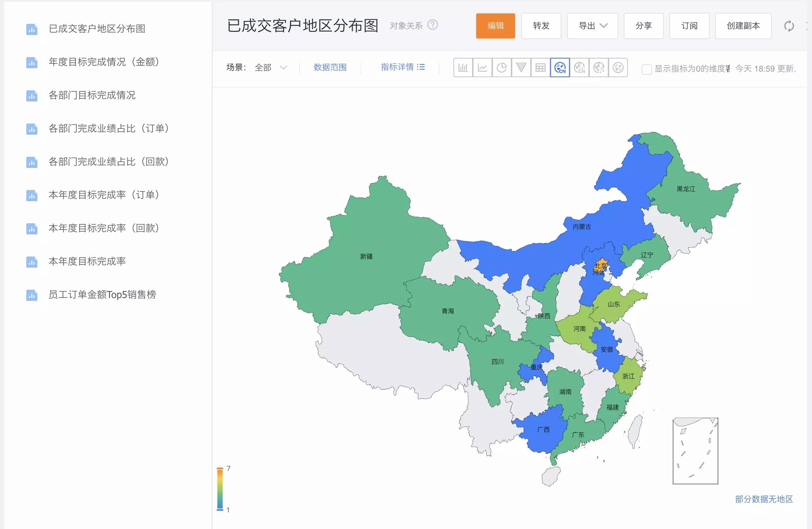Click the 分享 button

[x=644, y=26]
